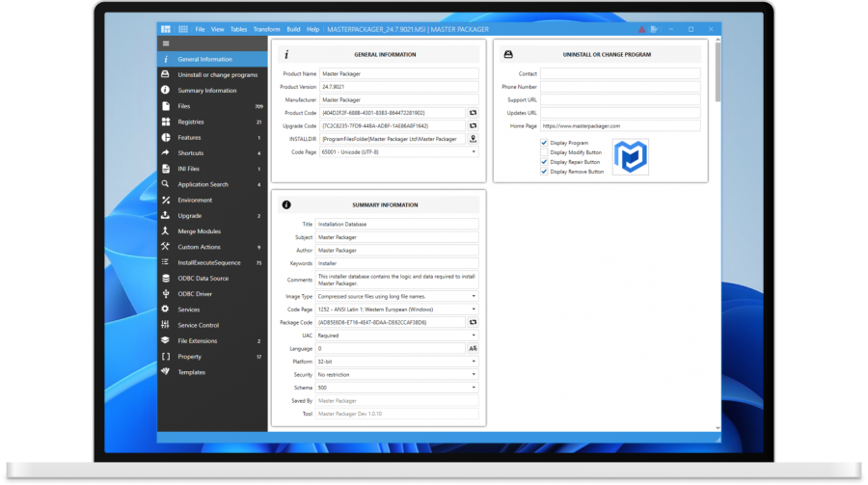Click the Phone Number input field
This screenshot has width=868, height=485.
click(620, 87)
